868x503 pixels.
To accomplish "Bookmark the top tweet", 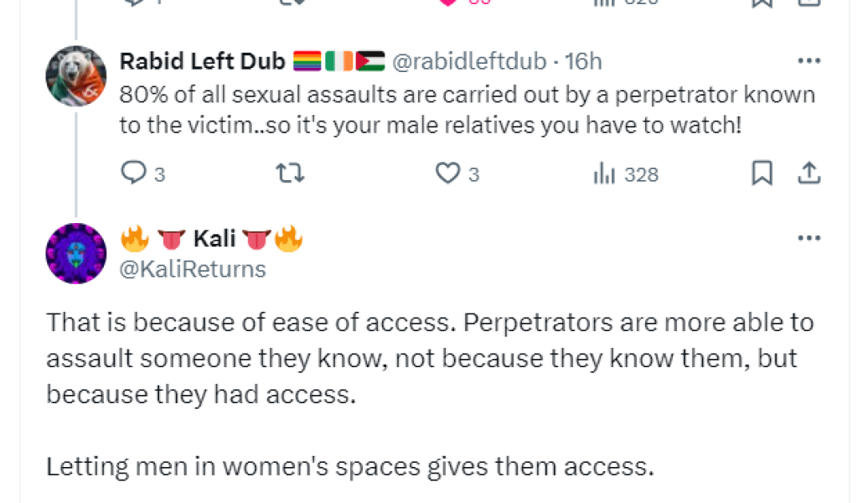I will [762, 2].
